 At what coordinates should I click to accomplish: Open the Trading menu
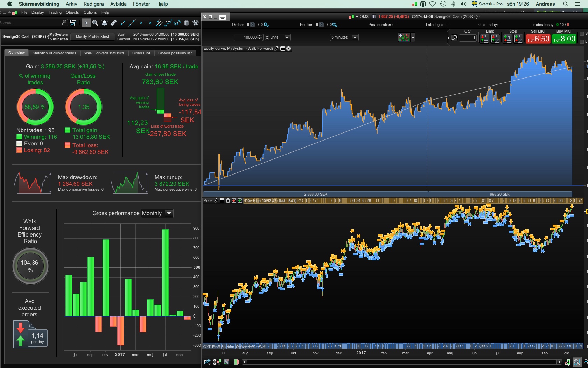[55, 13]
